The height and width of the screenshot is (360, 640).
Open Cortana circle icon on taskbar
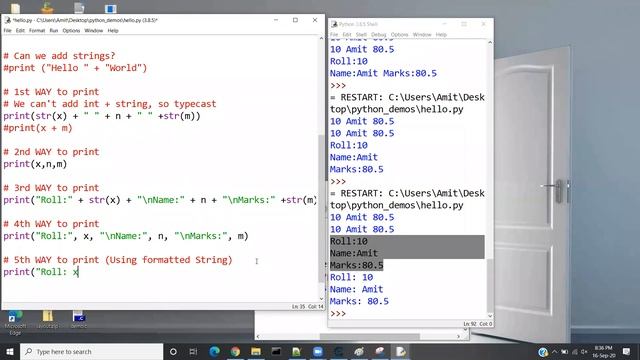click(173, 351)
